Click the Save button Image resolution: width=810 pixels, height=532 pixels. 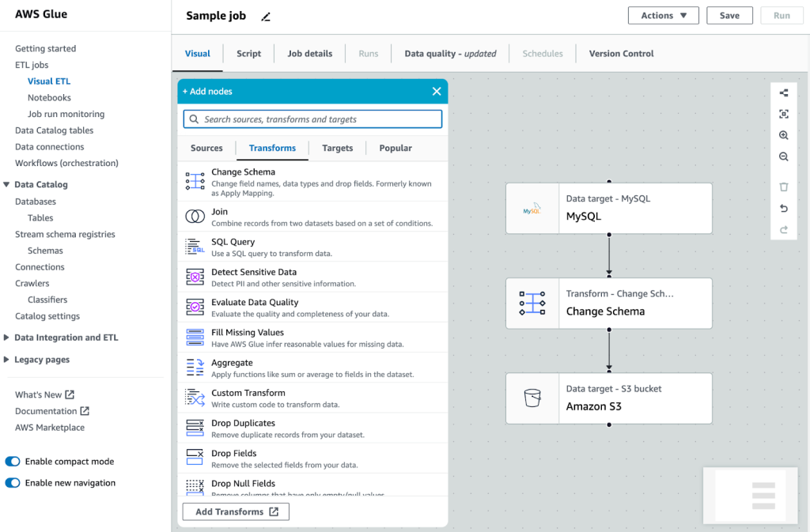[729, 16]
